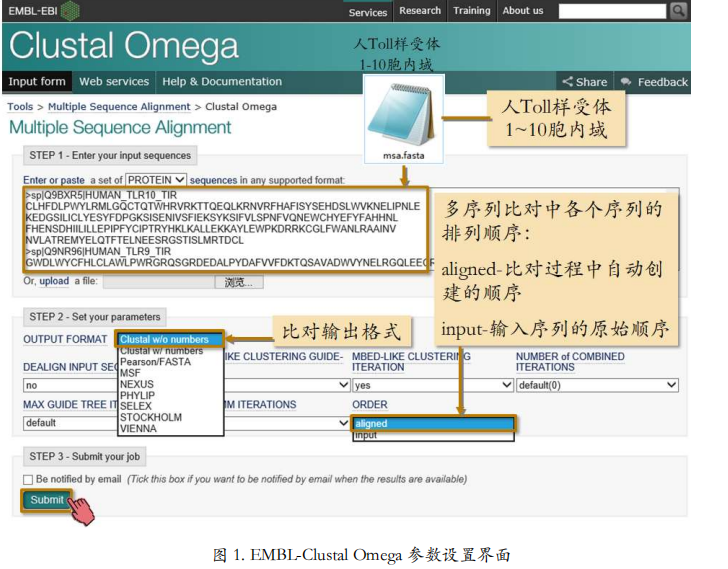Choose VIENNA output format
Viewport: 728px width, 569px height.
coord(138,428)
